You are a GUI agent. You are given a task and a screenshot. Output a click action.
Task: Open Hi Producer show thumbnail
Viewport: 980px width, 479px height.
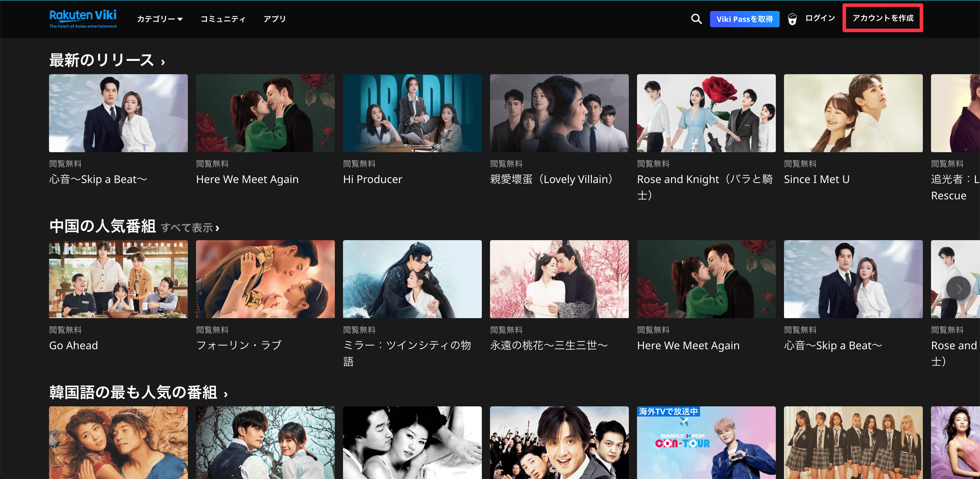(x=412, y=113)
